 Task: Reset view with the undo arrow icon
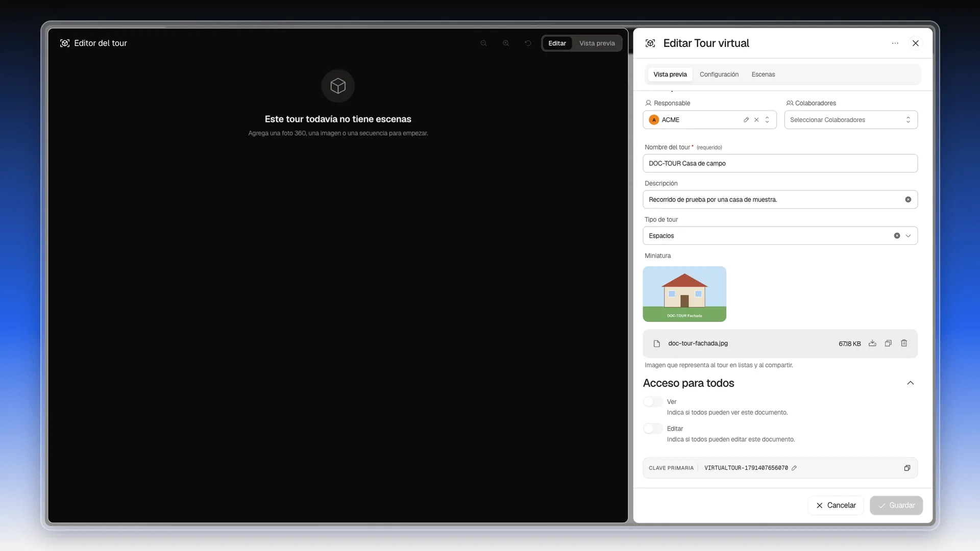point(528,43)
